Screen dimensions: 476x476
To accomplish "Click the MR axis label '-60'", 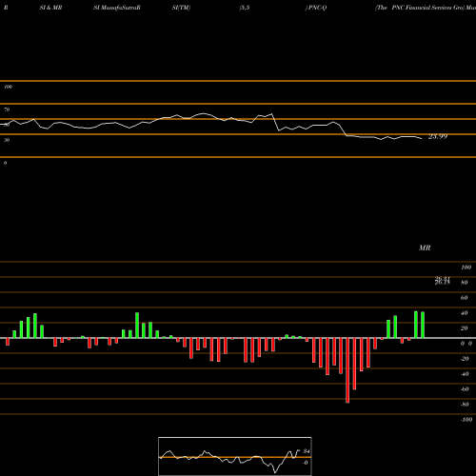I will [465, 389].
